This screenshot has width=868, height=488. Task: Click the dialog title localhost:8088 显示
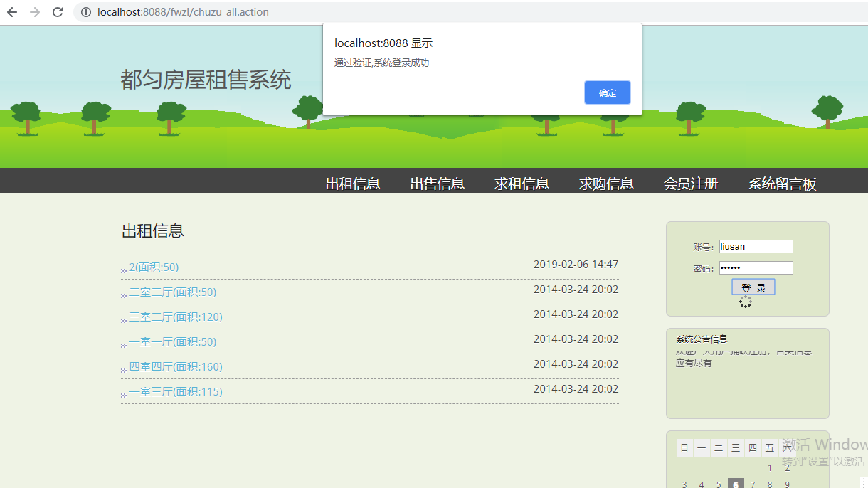pyautogui.click(x=383, y=43)
